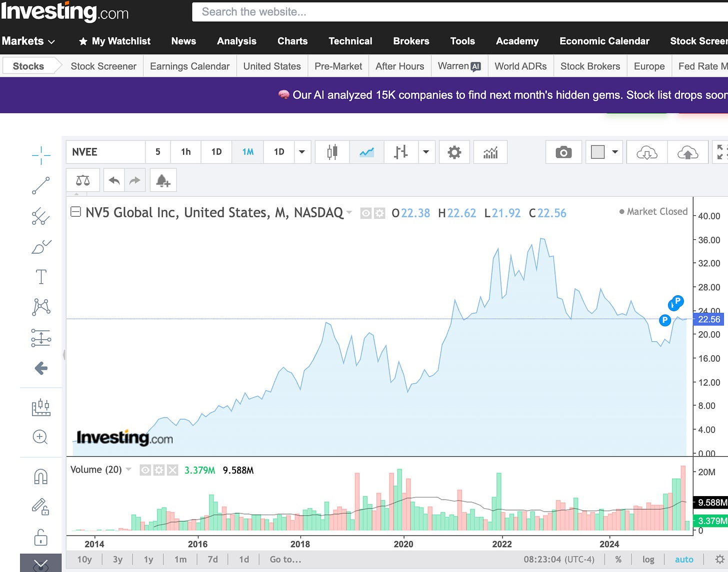Set chart range to 3y
Viewport: 728px width, 572px height.
117,559
